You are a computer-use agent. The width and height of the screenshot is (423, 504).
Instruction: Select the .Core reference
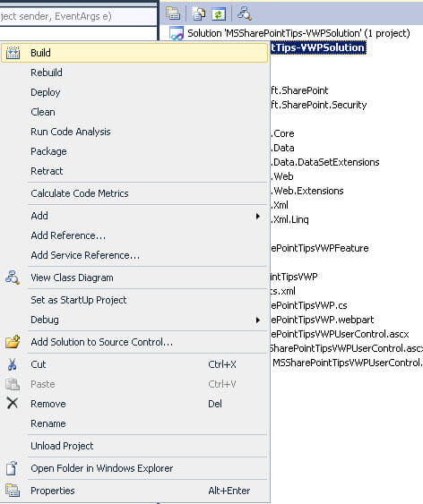[282, 133]
